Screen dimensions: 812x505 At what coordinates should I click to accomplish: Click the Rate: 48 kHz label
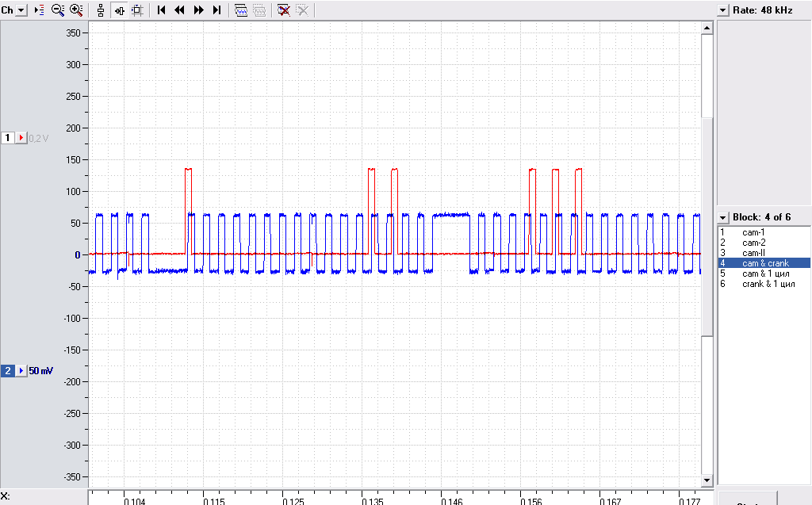point(762,10)
